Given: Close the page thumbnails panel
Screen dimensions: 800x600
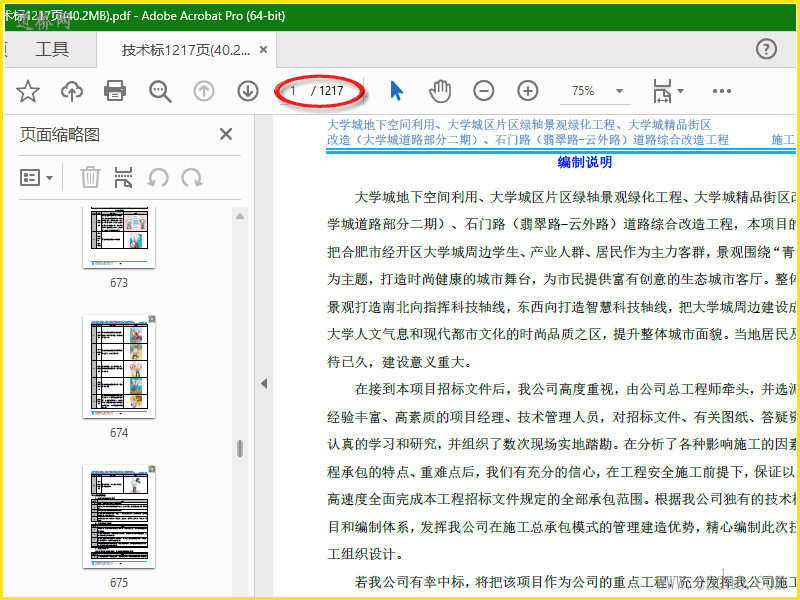Looking at the screenshot, I should [226, 134].
